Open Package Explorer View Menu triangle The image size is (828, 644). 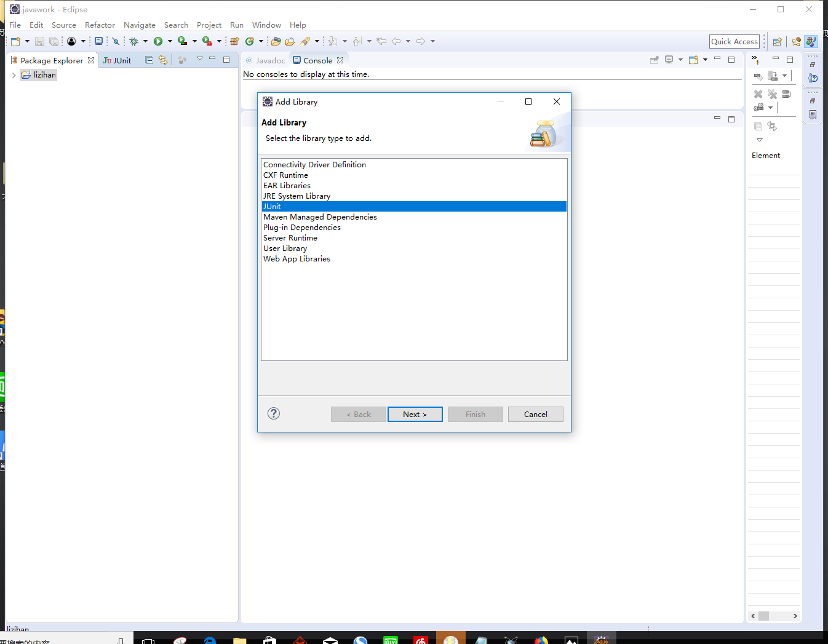(x=199, y=58)
